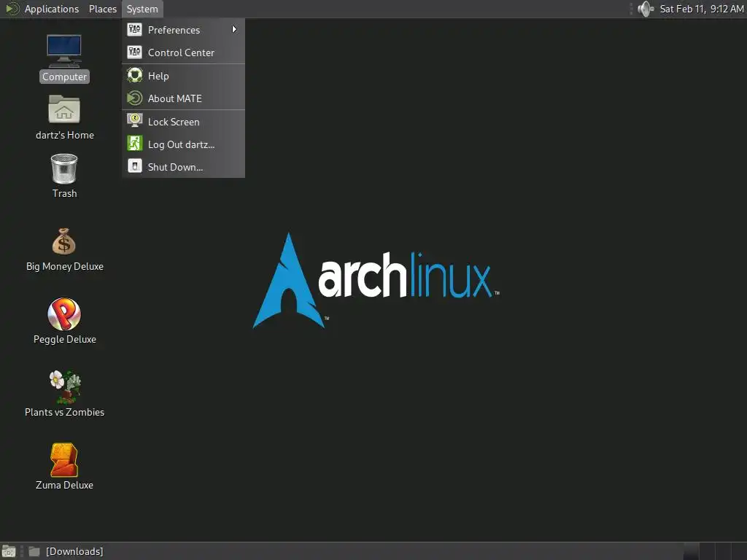Expand the Preferences submenu
The image size is (747, 560).
(x=183, y=30)
